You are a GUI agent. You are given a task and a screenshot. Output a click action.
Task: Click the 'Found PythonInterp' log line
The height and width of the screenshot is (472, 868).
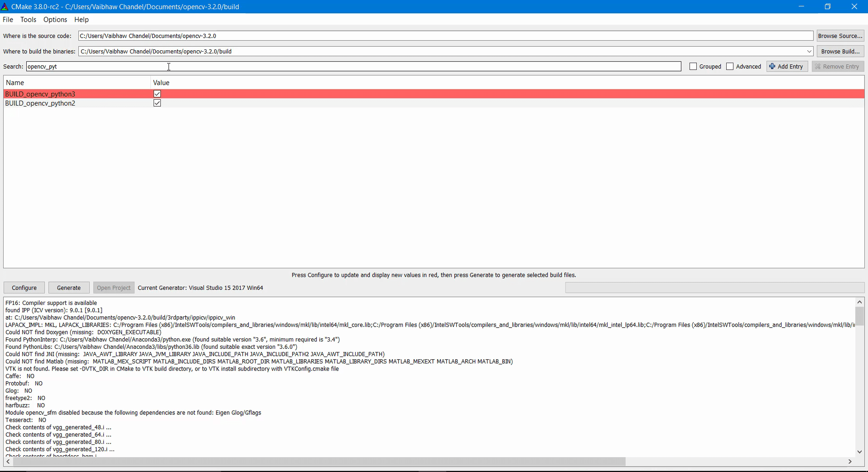[173, 340]
